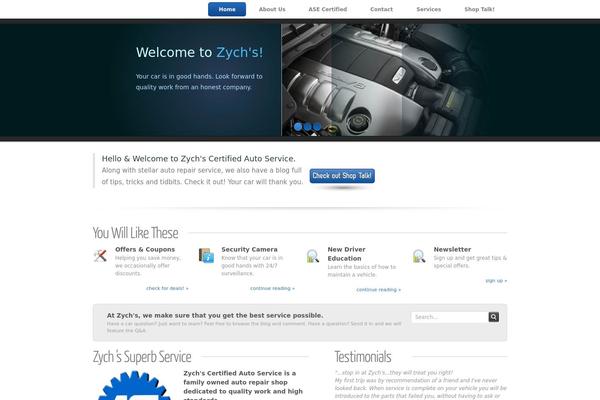The height and width of the screenshot is (400, 600).
Task: Select second slider pagination dot
Action: (x=308, y=127)
